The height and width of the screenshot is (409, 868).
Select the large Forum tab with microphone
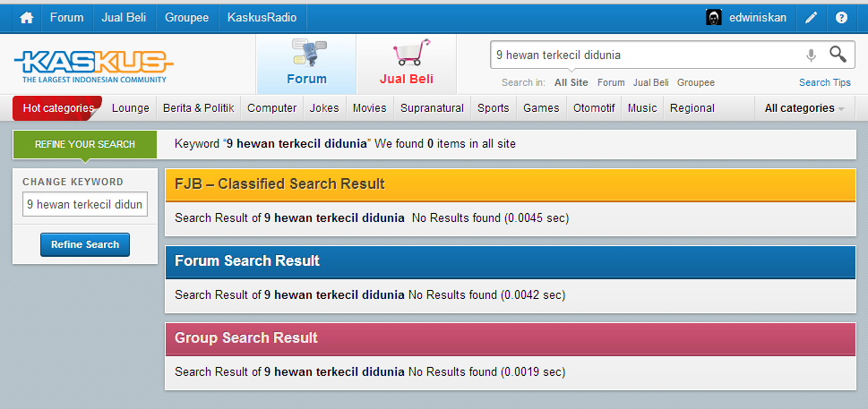(x=306, y=64)
